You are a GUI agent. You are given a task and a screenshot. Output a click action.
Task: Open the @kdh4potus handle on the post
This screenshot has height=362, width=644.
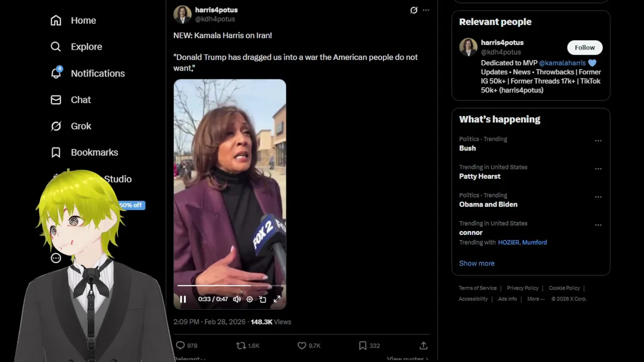coord(215,19)
